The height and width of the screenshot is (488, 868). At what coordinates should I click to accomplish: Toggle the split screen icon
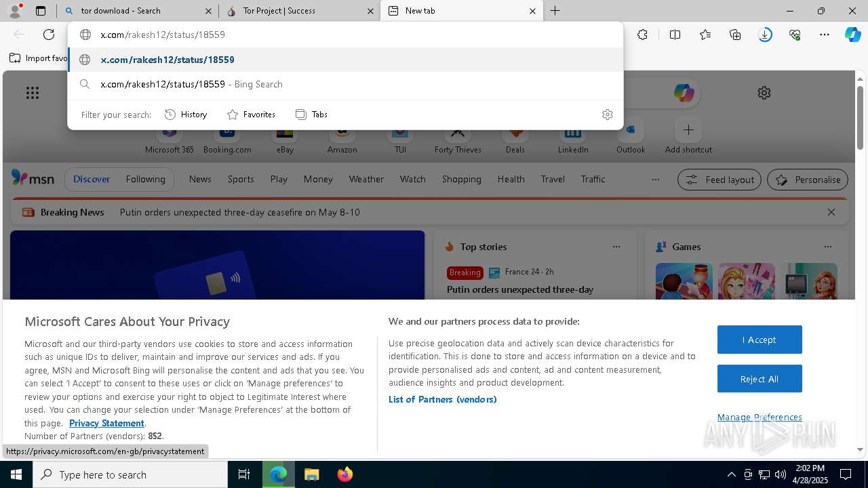click(675, 35)
